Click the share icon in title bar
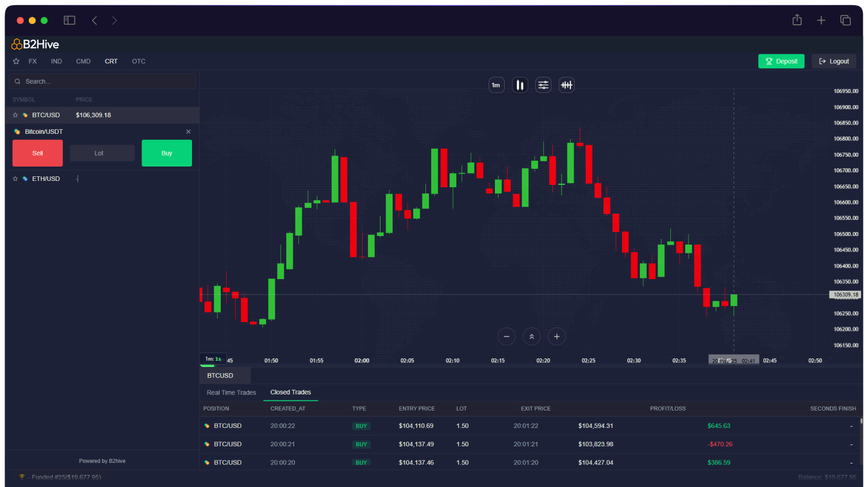The width and height of the screenshot is (868, 487). (797, 21)
